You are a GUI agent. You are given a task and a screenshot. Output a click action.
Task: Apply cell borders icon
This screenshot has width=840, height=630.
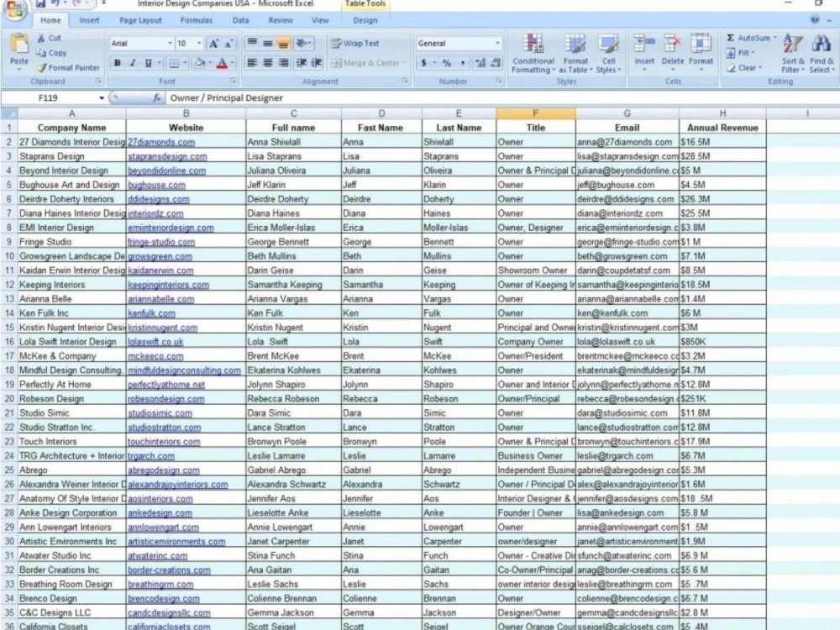coord(174,63)
